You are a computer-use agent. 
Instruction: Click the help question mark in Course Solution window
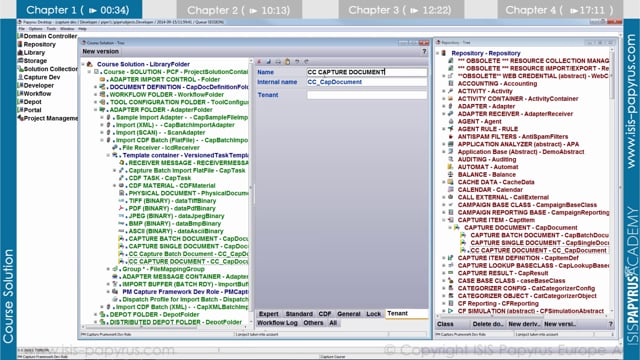click(x=424, y=51)
